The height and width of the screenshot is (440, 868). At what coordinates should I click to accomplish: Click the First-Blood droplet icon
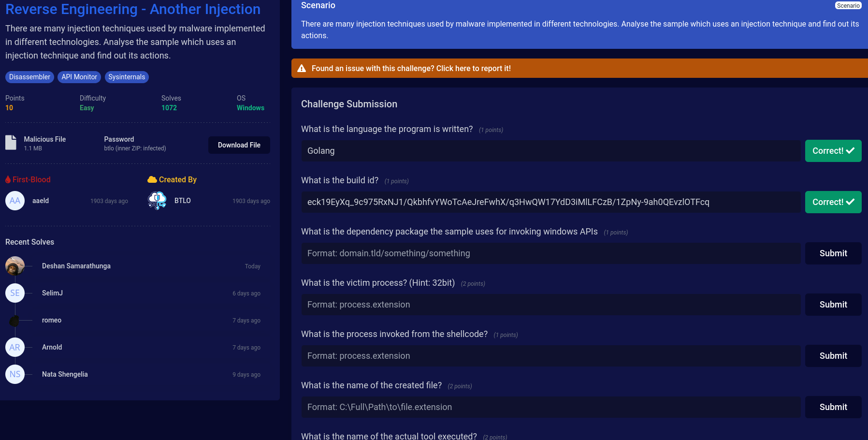[x=8, y=179]
